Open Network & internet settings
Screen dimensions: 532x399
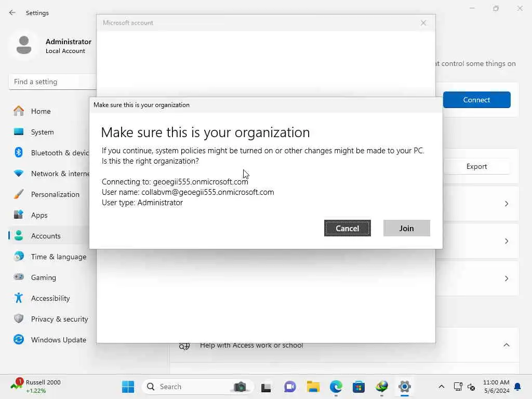(x=49, y=174)
